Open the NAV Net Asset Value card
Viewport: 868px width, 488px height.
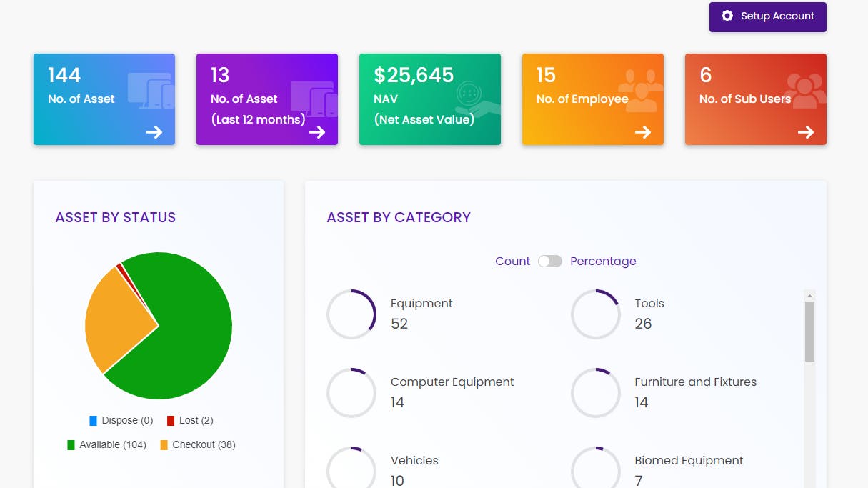(x=429, y=99)
